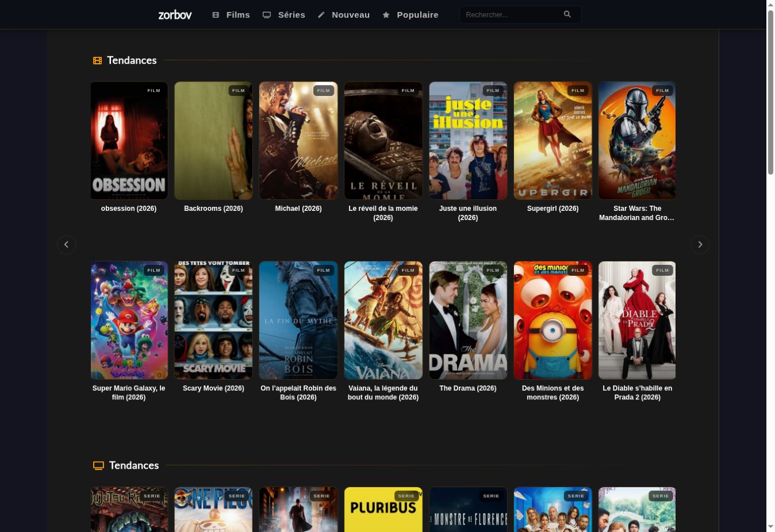
Task: Open the Minions et des monstres poster
Action: click(553, 321)
